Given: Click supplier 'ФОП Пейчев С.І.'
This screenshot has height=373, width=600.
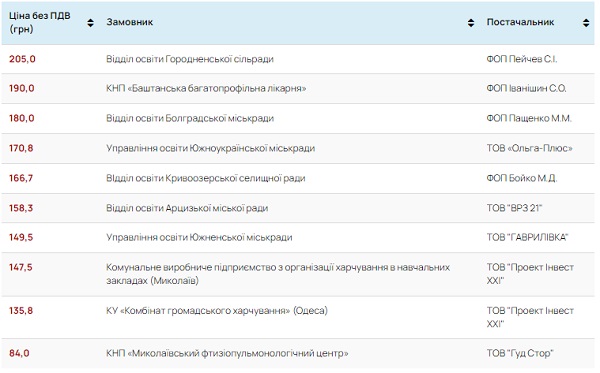Looking at the screenshot, I should [522, 59].
